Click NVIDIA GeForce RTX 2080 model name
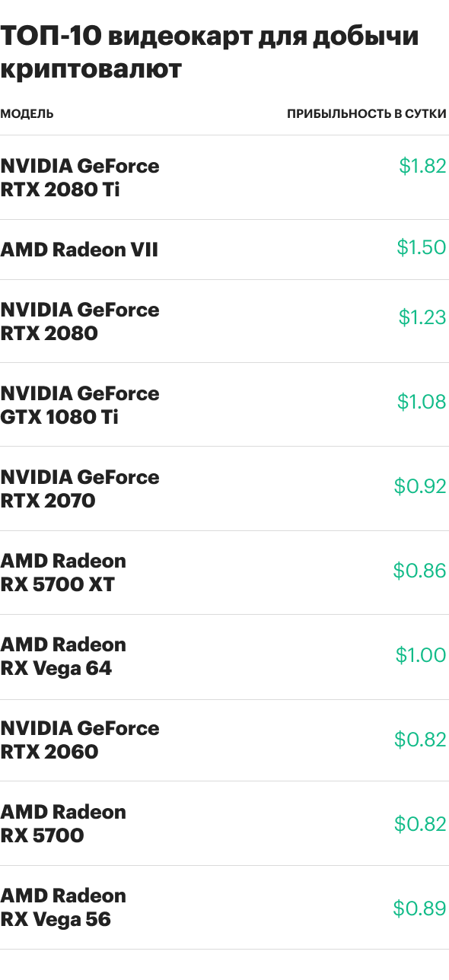The width and height of the screenshot is (449, 980). coord(80,321)
